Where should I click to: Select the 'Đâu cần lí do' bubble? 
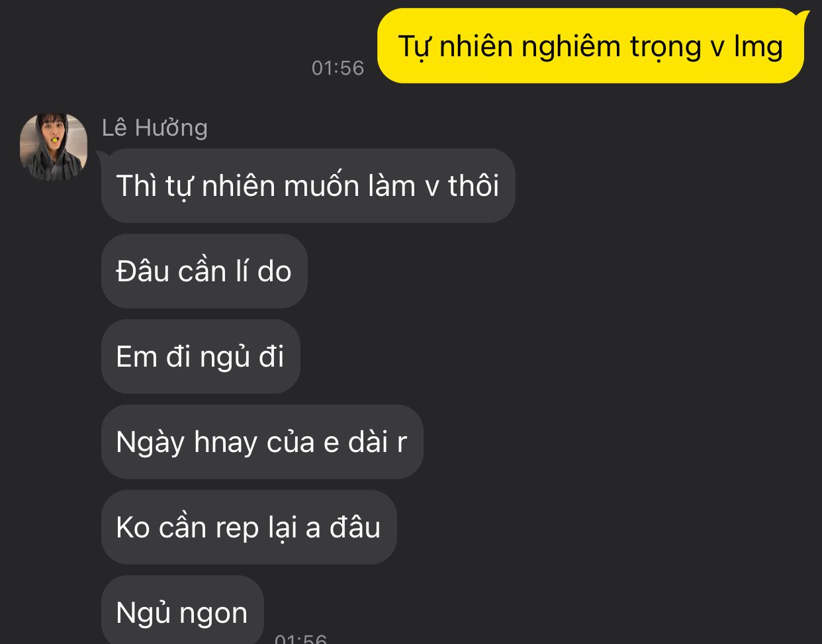[205, 271]
